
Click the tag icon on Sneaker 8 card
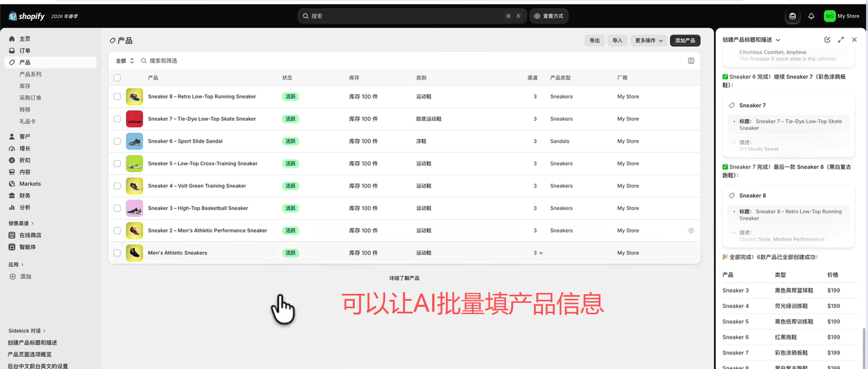[x=732, y=196]
